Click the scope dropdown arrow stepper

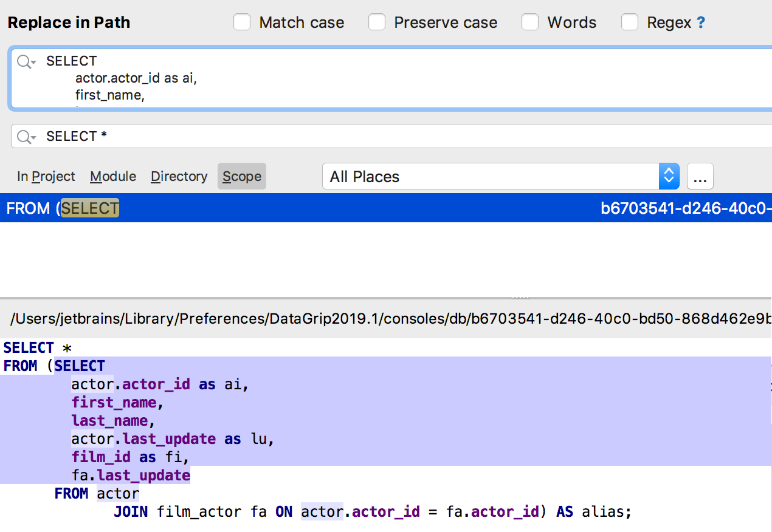669,177
